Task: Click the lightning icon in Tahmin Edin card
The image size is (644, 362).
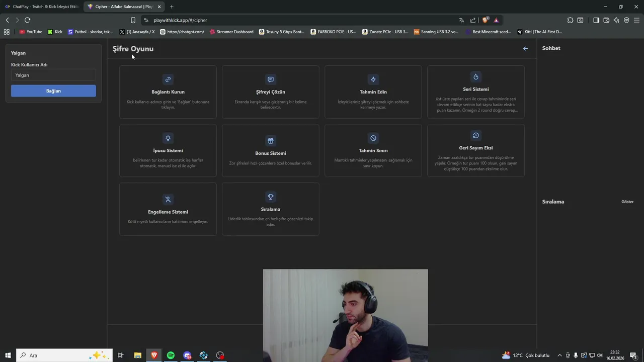Action: [373, 79]
